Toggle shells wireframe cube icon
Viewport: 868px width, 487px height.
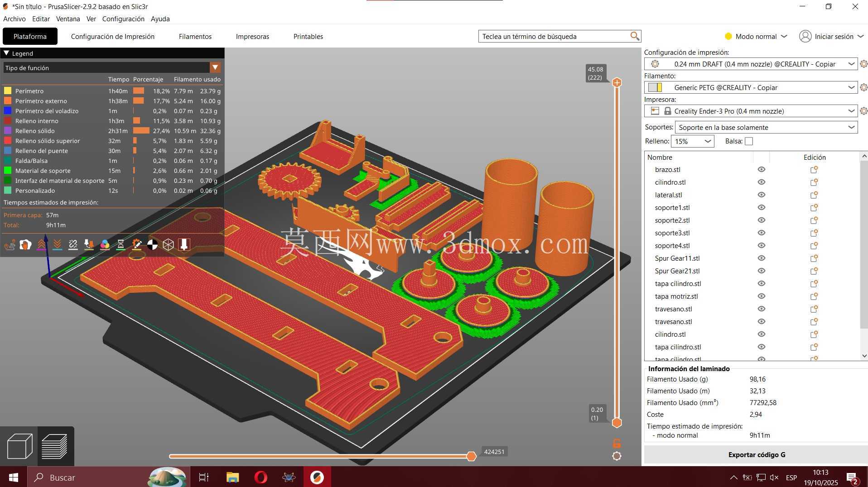tap(168, 245)
